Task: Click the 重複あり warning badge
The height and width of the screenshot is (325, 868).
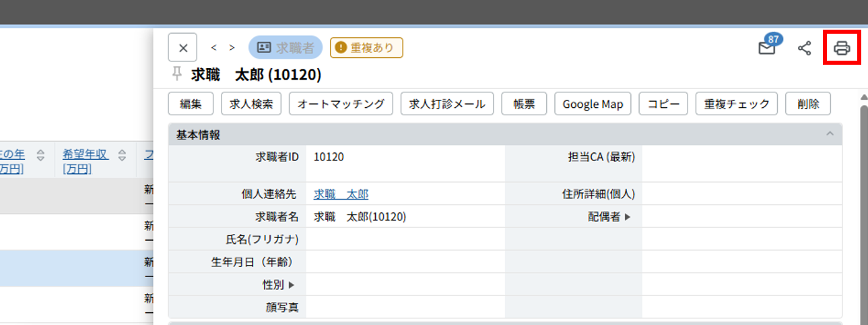Action: click(366, 48)
